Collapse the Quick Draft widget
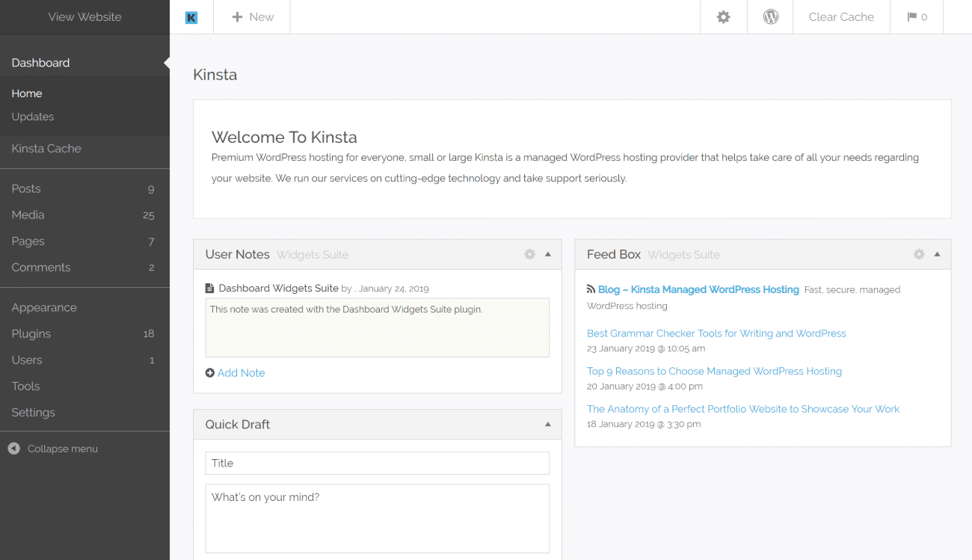972x560 pixels. click(x=548, y=424)
